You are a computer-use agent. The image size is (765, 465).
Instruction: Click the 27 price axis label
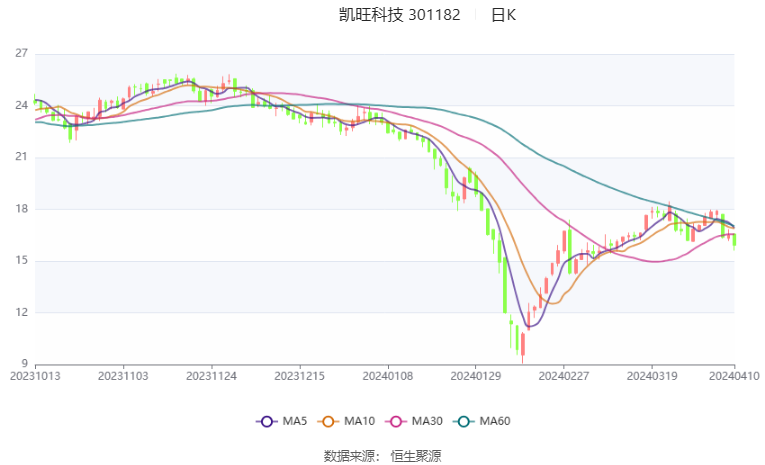[x=21, y=54]
